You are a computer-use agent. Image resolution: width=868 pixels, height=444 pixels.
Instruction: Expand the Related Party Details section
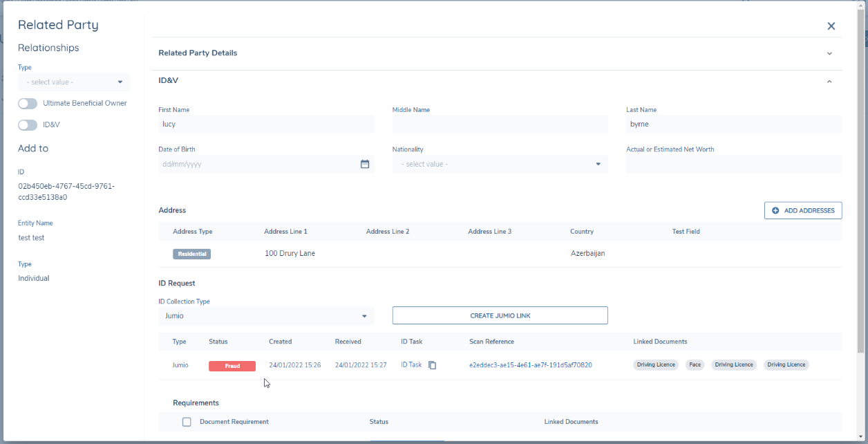pyautogui.click(x=829, y=53)
